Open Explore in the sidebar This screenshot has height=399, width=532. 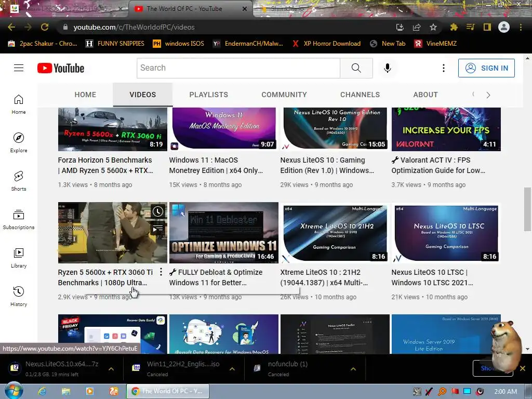19,142
